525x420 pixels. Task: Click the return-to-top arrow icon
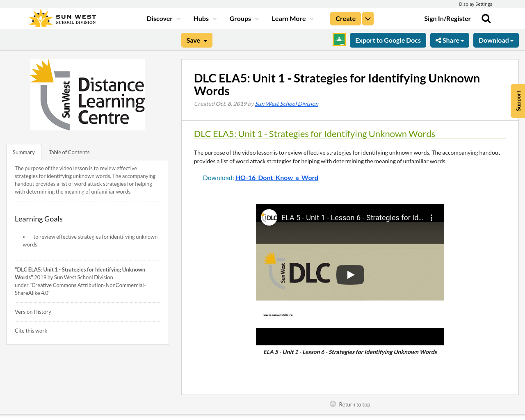pos(332,404)
